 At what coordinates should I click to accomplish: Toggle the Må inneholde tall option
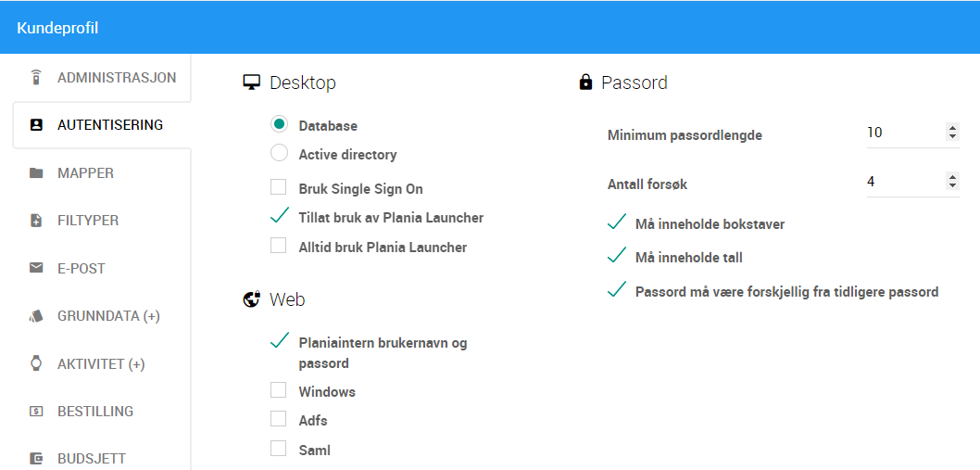(674, 257)
